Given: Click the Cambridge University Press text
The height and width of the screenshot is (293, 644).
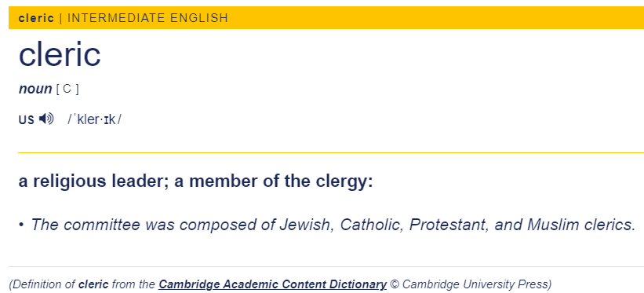Looking at the screenshot, I should (475, 284).
